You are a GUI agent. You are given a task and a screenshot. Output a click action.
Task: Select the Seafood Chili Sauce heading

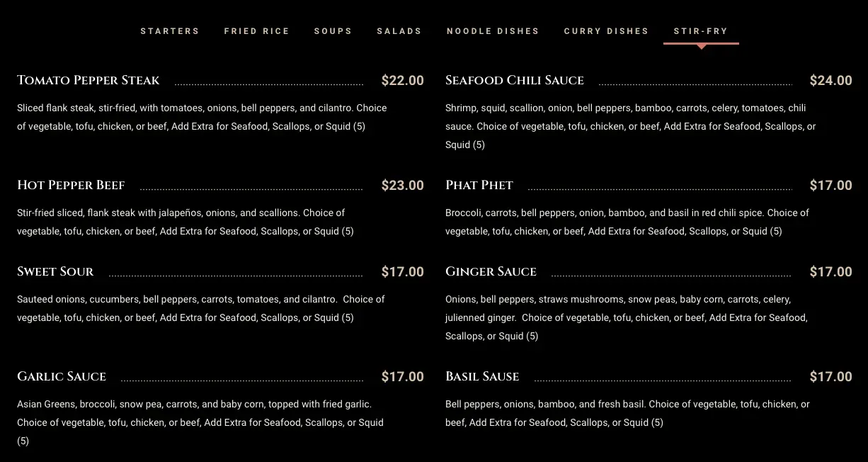(515, 80)
